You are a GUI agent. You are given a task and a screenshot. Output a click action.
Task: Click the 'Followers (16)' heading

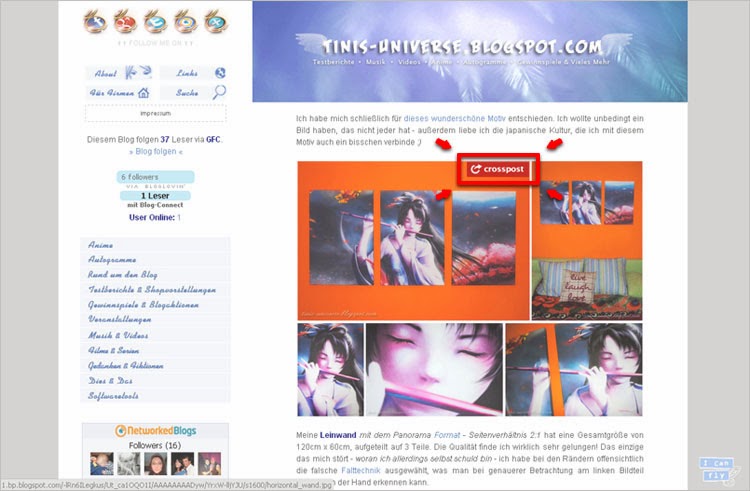(x=155, y=445)
